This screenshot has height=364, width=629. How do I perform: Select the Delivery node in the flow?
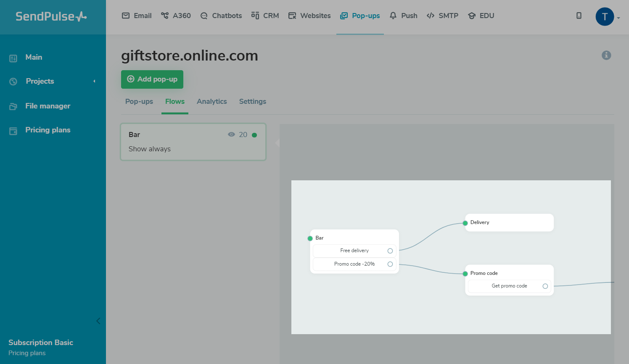tap(509, 222)
